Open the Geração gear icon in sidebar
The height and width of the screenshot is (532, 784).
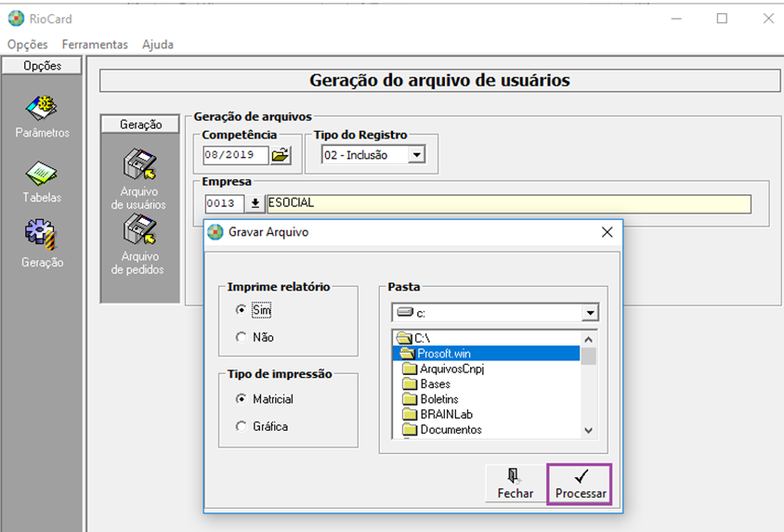pyautogui.click(x=41, y=234)
